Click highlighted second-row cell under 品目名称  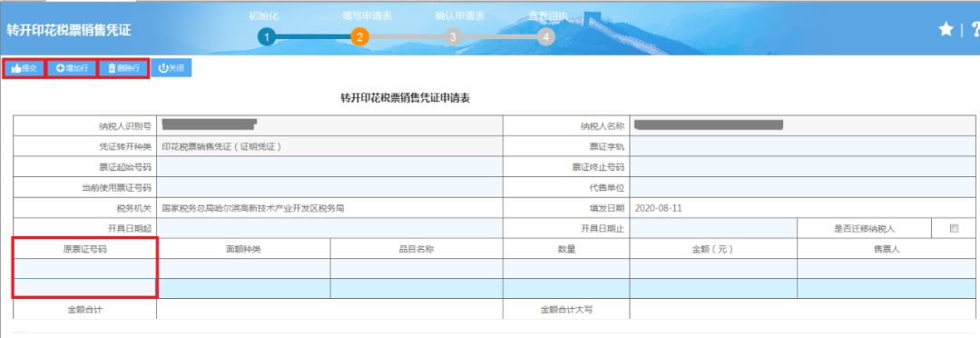pos(416,288)
